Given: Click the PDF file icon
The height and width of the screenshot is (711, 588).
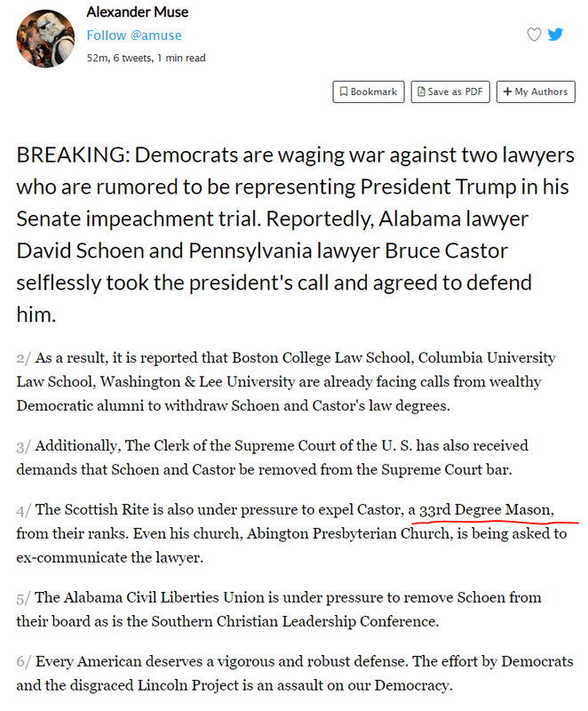Looking at the screenshot, I should point(421,92).
